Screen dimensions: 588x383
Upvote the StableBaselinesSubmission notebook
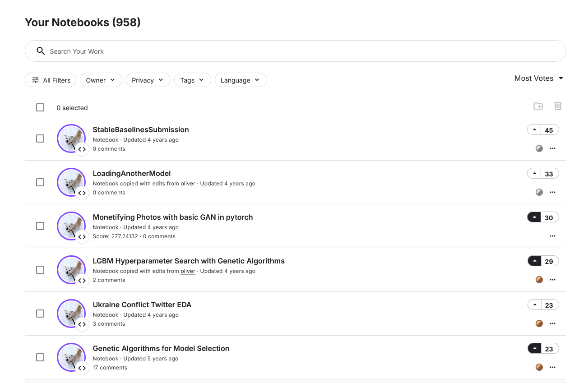point(534,129)
